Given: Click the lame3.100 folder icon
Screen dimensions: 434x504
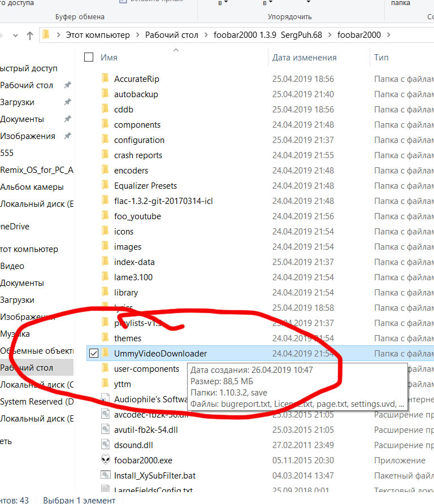Looking at the screenshot, I should (x=105, y=277).
